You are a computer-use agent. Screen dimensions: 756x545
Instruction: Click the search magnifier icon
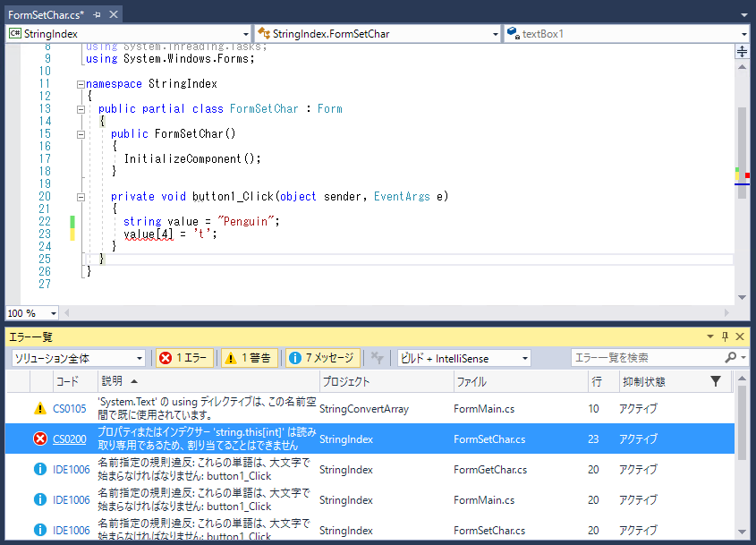pos(731,357)
